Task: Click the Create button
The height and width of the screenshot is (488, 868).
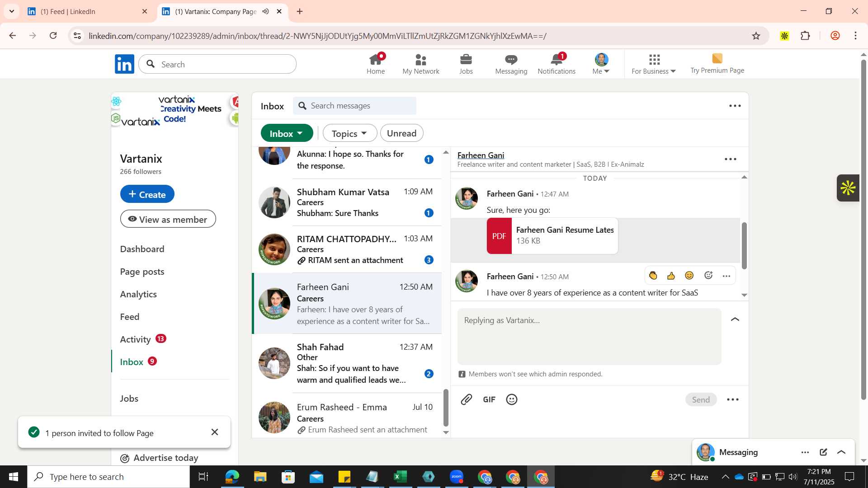Action: (x=147, y=194)
